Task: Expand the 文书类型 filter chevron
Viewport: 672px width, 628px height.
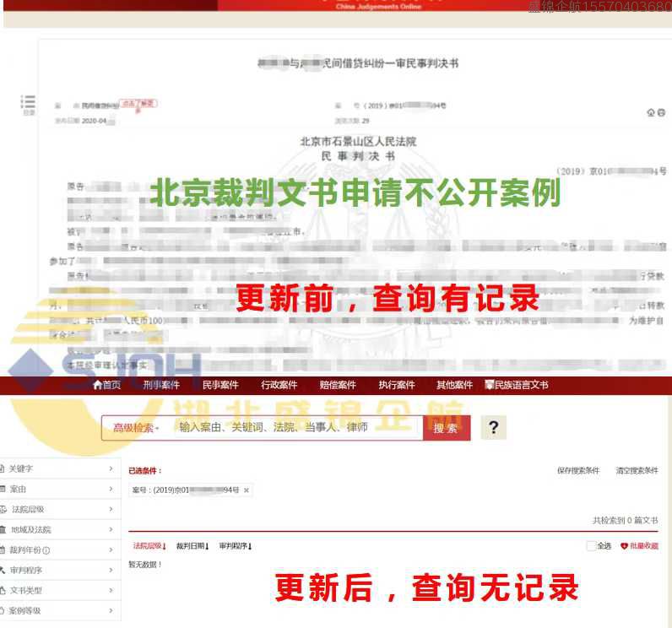Action: point(111,590)
